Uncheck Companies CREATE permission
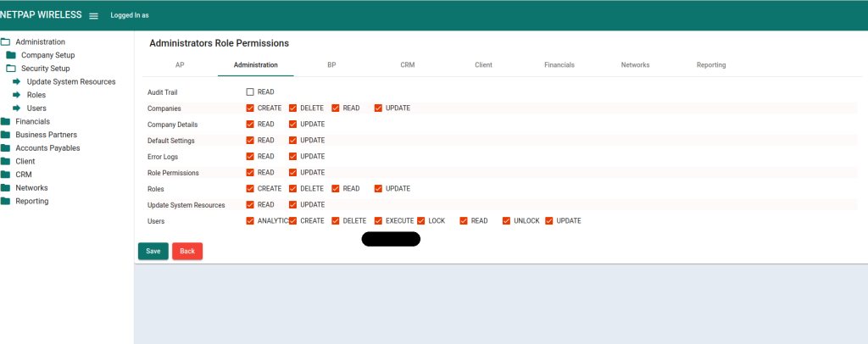 250,108
